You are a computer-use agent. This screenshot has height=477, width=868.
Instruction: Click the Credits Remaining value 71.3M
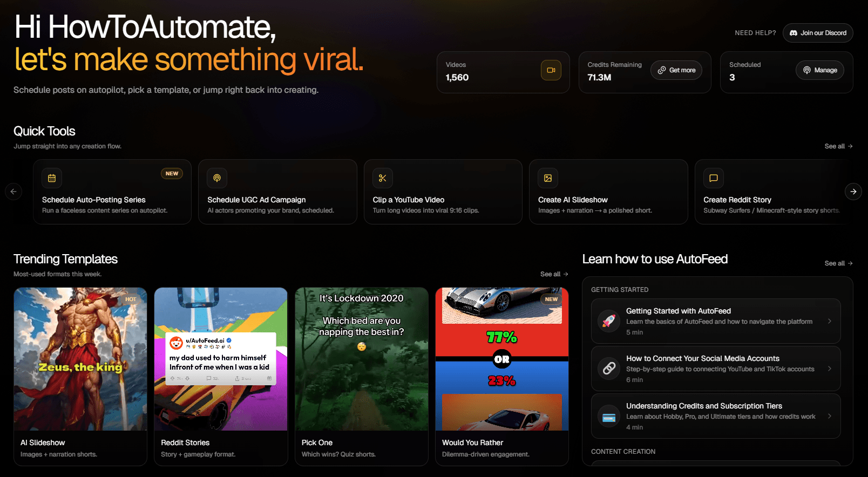point(599,77)
